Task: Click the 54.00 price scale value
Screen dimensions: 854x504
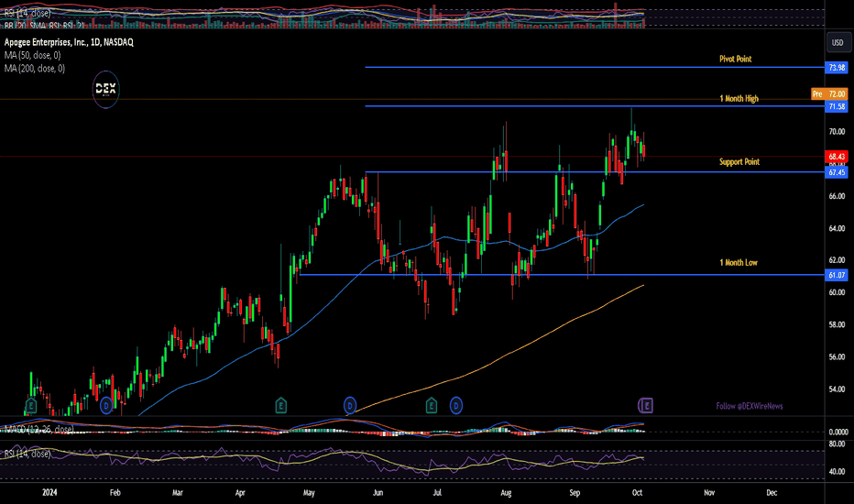Action: pyautogui.click(x=837, y=389)
